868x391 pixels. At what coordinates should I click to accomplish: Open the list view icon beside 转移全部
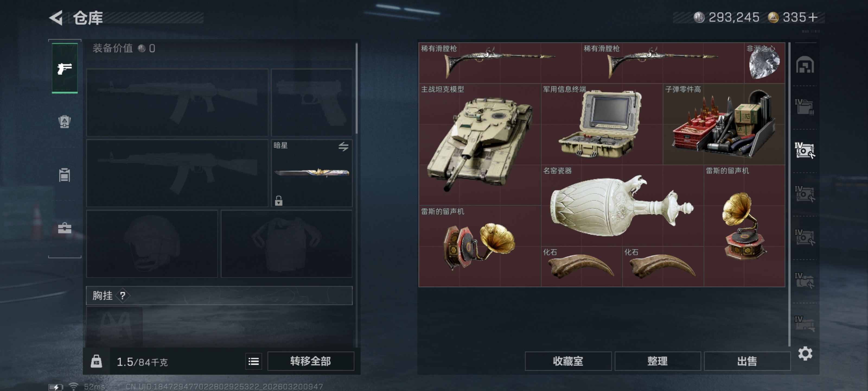253,362
